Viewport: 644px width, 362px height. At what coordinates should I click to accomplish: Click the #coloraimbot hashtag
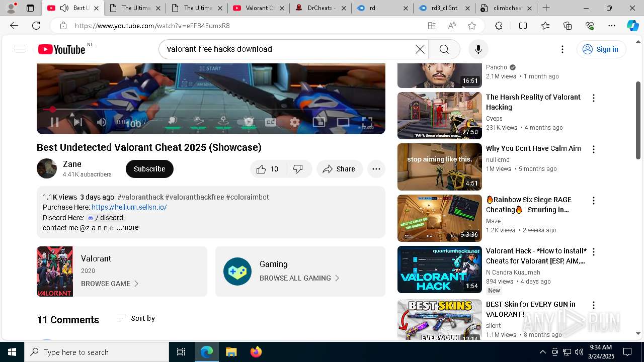(x=248, y=197)
